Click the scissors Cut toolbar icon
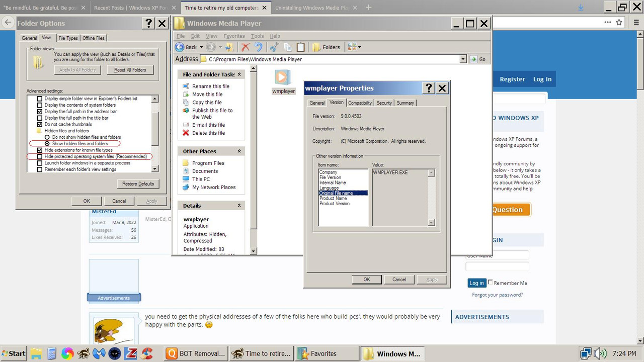 click(274, 47)
